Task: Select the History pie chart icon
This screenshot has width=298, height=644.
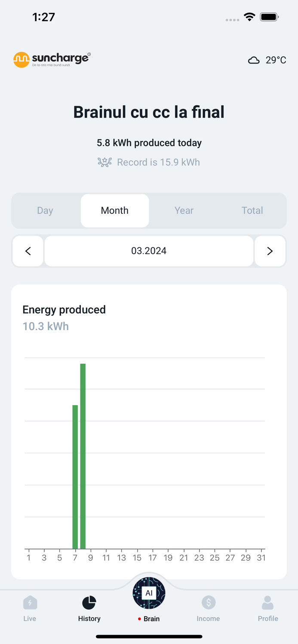Action: coord(89,603)
